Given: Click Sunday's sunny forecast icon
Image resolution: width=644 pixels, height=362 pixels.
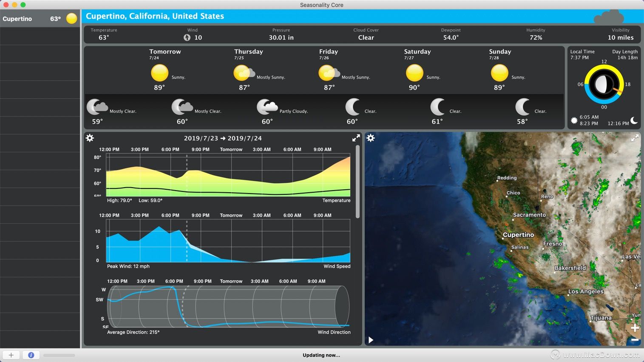Looking at the screenshot, I should [x=499, y=73].
